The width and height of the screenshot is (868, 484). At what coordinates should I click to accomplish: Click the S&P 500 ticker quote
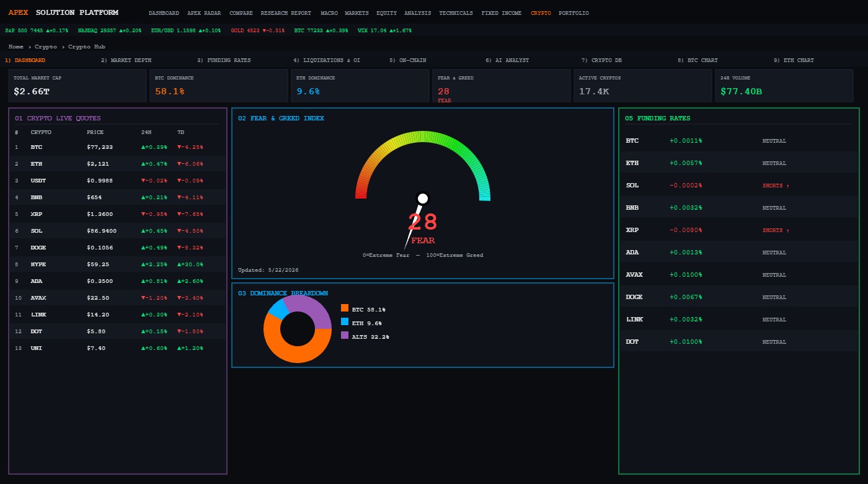(37, 30)
